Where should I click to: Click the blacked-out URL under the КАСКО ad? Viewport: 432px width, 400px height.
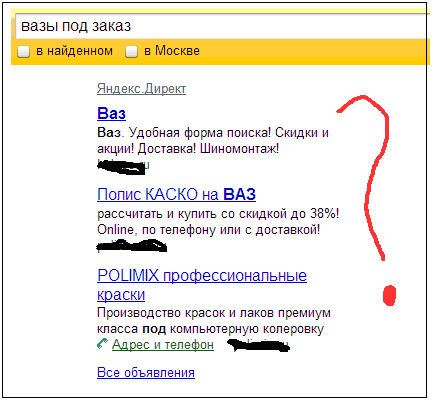coord(132,247)
